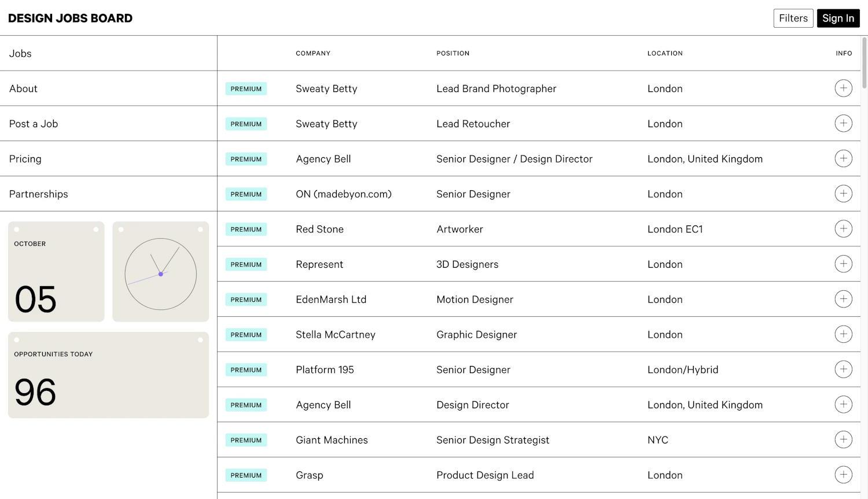Open info for EdenMarsh Ltd Motion Designer
The image size is (868, 499).
pyautogui.click(x=843, y=299)
